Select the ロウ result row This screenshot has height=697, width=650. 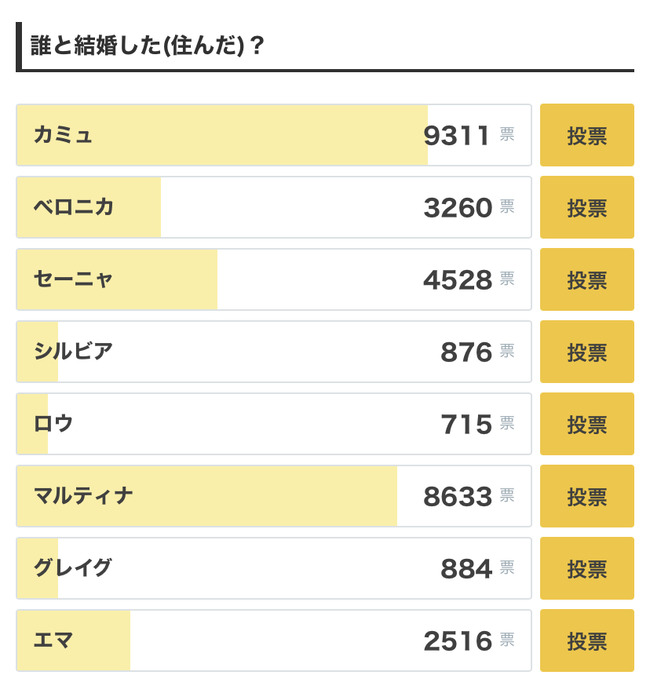click(x=274, y=424)
